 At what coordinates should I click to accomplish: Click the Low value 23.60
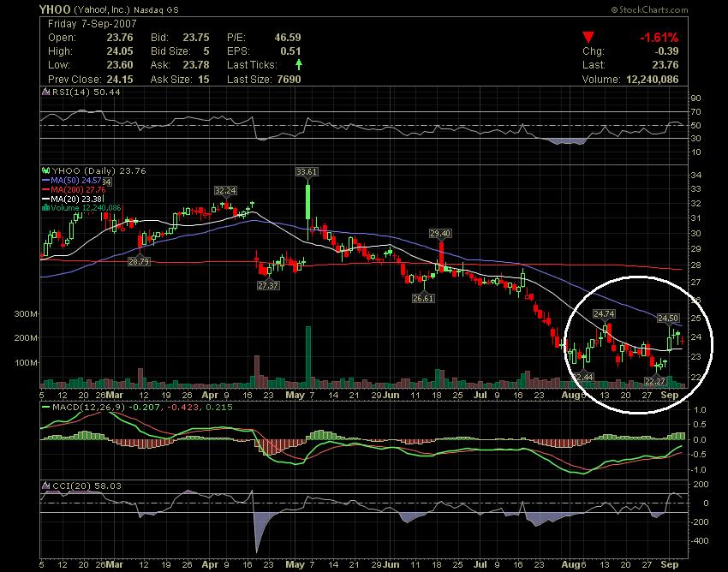[x=120, y=65]
